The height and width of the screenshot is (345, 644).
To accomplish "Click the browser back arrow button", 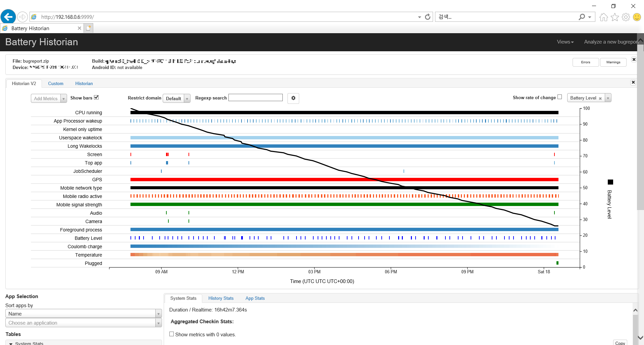I will click(x=8, y=16).
